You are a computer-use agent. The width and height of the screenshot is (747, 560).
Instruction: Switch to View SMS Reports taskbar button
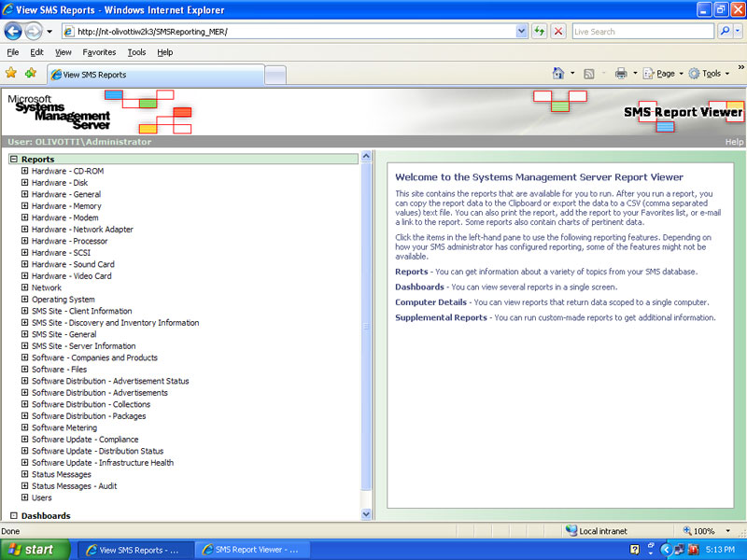pyautogui.click(x=135, y=550)
